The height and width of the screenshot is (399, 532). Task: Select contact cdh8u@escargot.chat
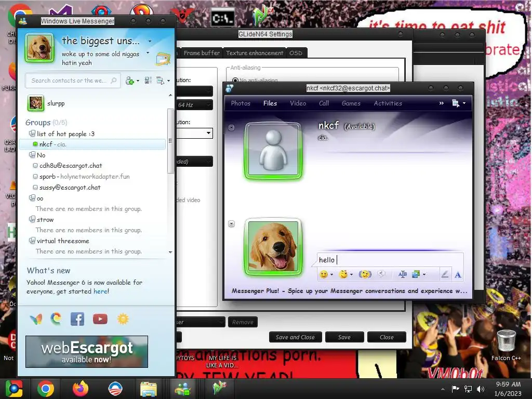71,166
